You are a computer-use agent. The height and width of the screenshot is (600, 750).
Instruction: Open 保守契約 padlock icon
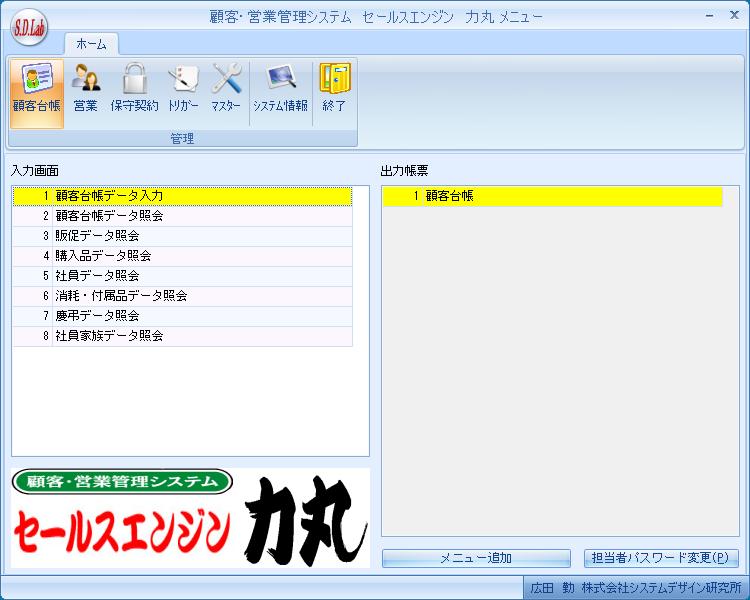point(134,91)
